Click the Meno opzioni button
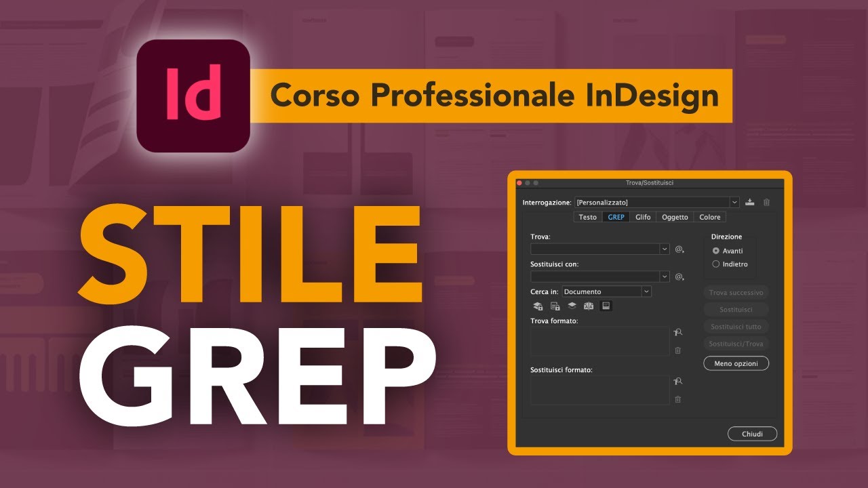This screenshot has height=488, width=868. [736, 364]
